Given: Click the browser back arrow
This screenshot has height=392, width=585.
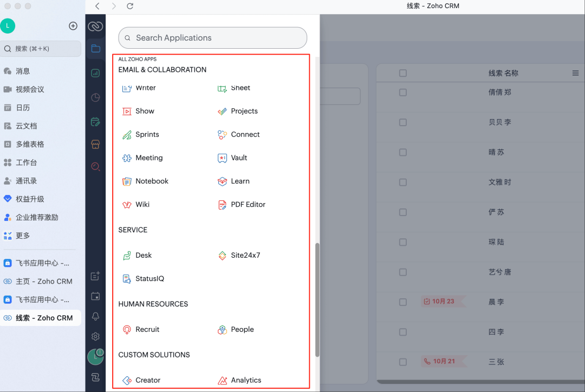Looking at the screenshot, I should tap(97, 6).
